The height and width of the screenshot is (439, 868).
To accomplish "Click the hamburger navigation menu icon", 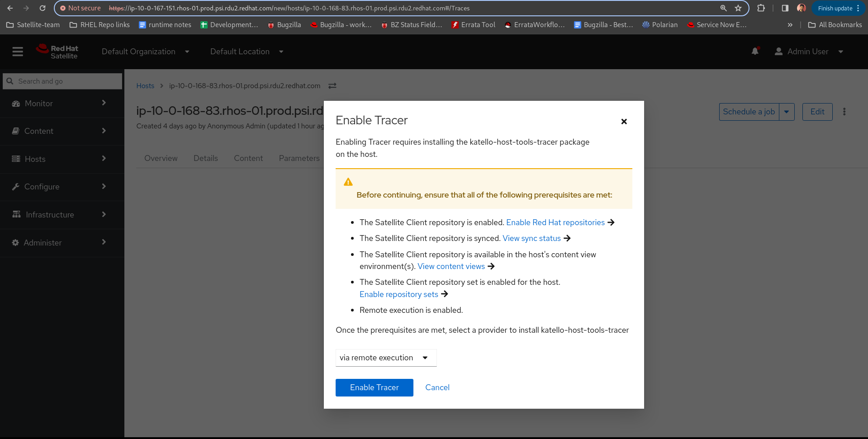I will click(18, 52).
